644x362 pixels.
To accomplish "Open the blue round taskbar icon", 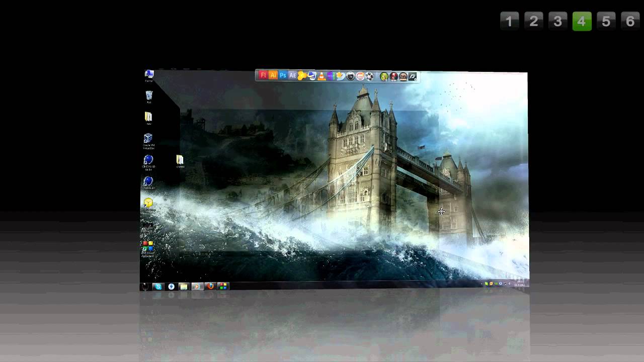I will click(x=171, y=287).
